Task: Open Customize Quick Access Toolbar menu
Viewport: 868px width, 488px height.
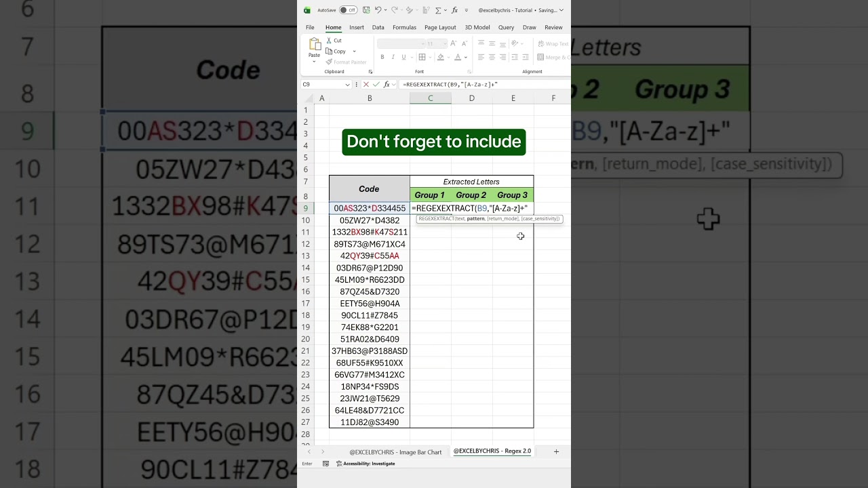Action: point(467,10)
